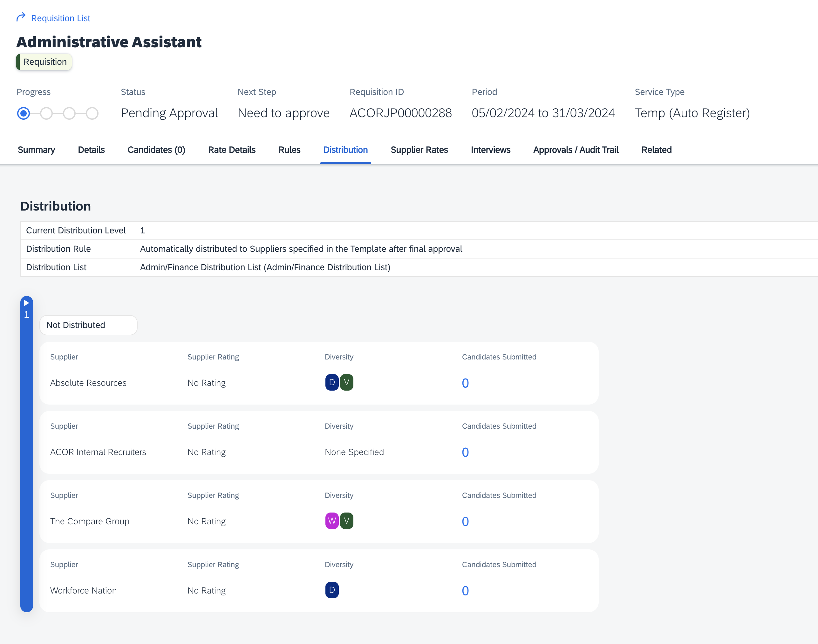Switch to the Interviews tab
818x644 pixels.
490,150
